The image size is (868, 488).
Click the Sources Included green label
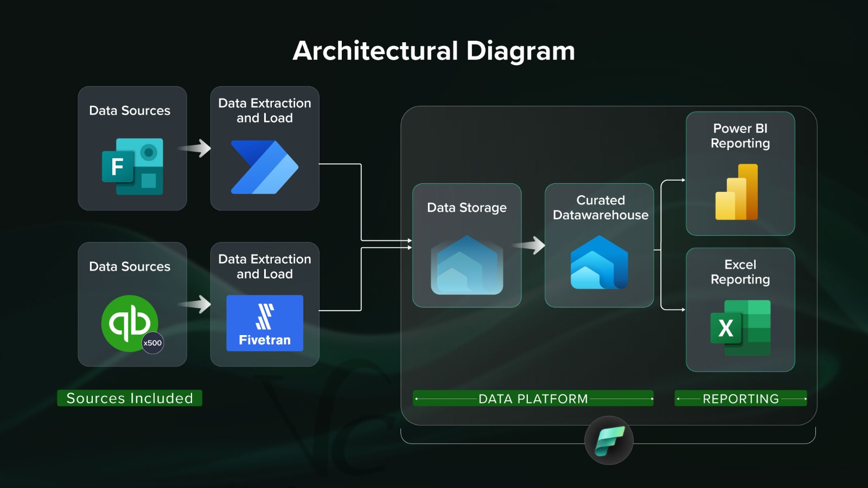click(x=130, y=398)
